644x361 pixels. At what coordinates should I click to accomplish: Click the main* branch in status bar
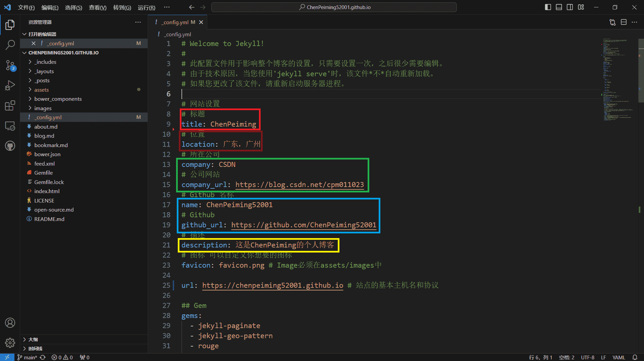27,357
